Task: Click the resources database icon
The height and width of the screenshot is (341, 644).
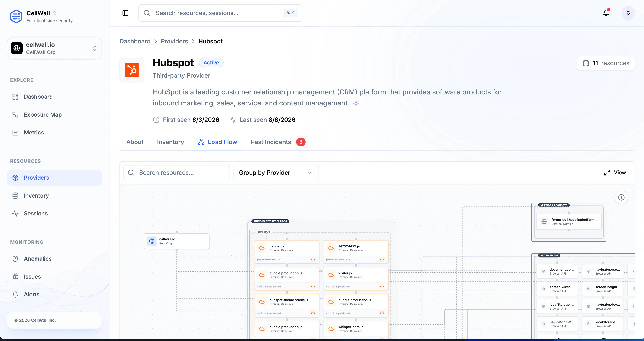Action: pos(586,63)
